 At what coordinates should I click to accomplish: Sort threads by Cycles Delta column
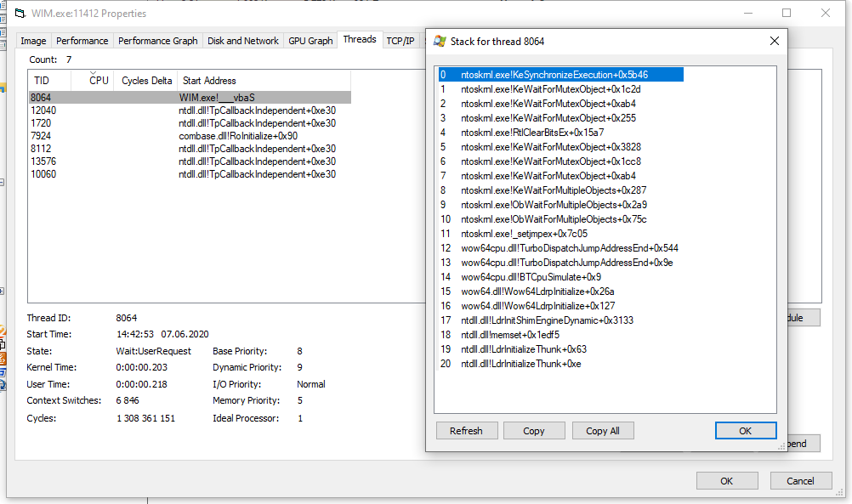(146, 81)
